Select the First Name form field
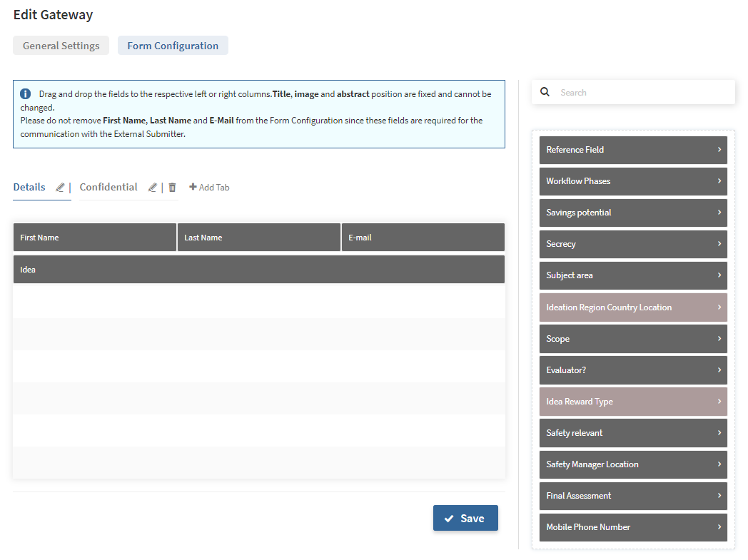The height and width of the screenshot is (560, 748). tap(94, 238)
